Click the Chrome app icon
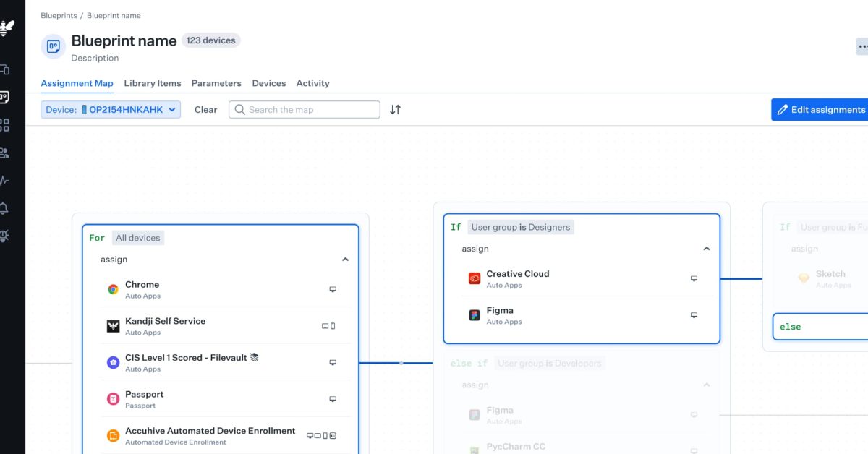 [x=113, y=289]
